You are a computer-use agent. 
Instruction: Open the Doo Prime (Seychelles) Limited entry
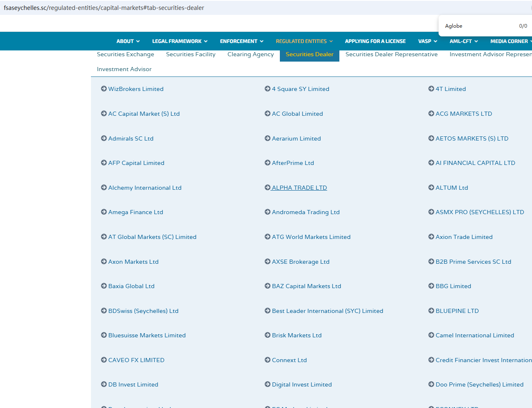pos(480,384)
